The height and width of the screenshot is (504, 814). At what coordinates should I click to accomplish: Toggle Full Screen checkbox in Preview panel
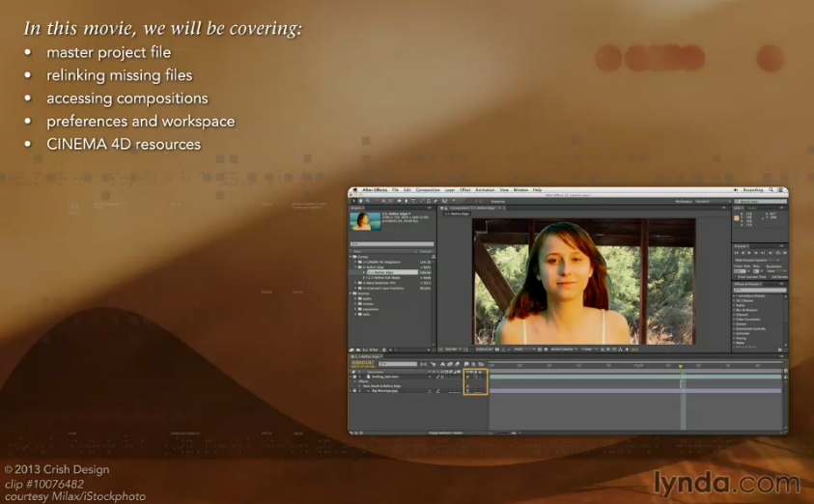(x=769, y=277)
